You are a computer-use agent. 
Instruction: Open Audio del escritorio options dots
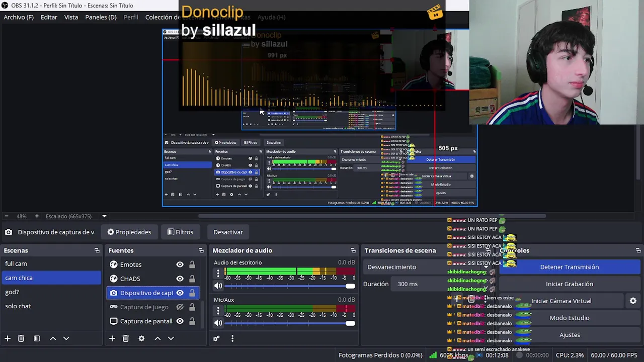[218, 274]
